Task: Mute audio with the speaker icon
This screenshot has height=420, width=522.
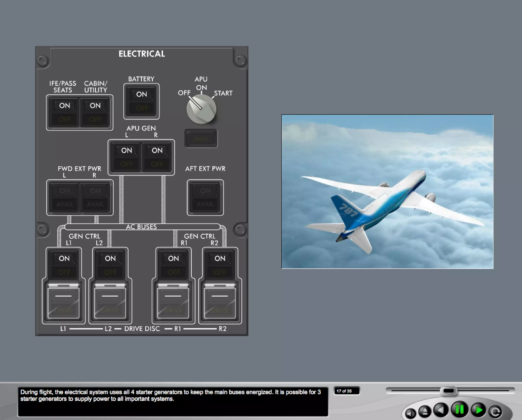Action: pos(410,413)
